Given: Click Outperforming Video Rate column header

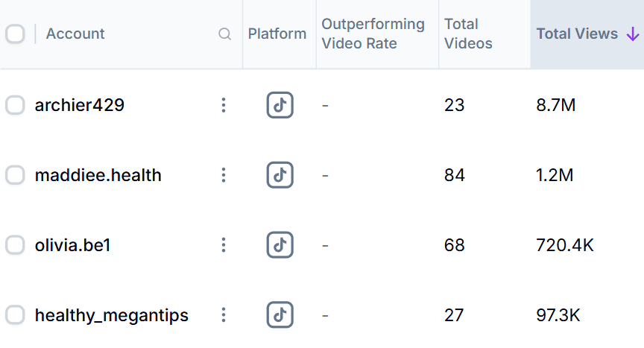Looking at the screenshot, I should point(373,34).
